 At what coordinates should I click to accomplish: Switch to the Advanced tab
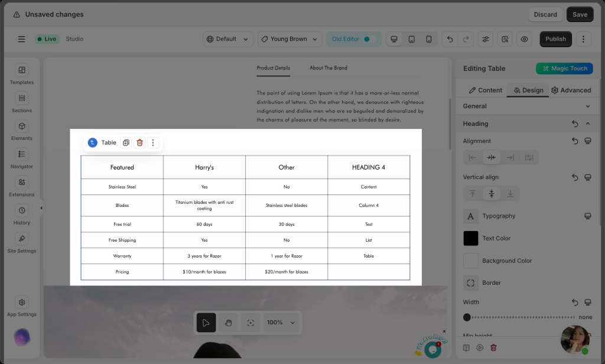coord(571,90)
